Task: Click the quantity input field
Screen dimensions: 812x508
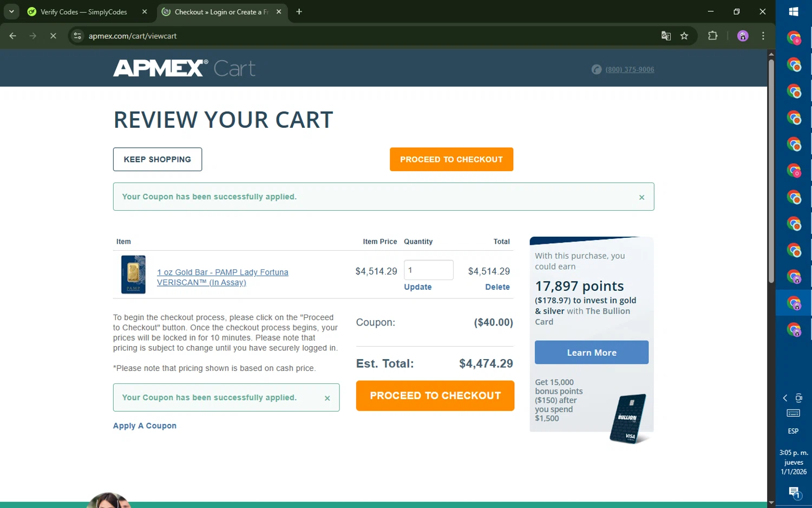Action: coord(429,270)
